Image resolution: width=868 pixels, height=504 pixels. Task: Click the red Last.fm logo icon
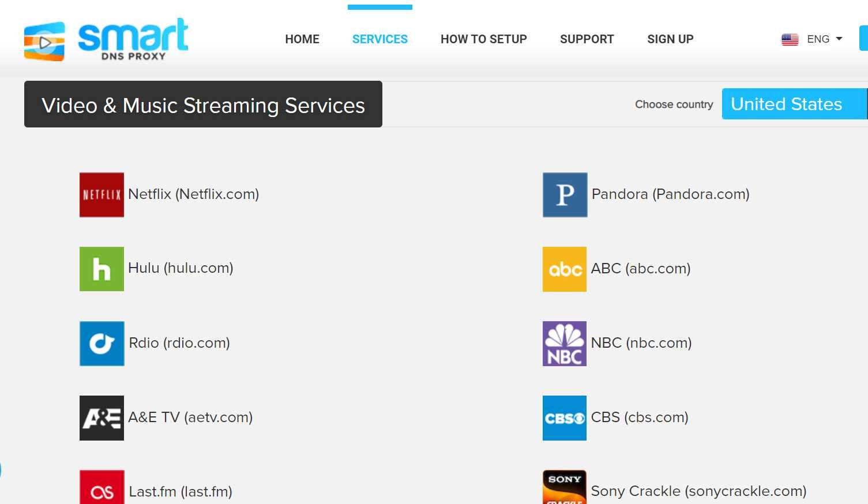click(x=102, y=487)
